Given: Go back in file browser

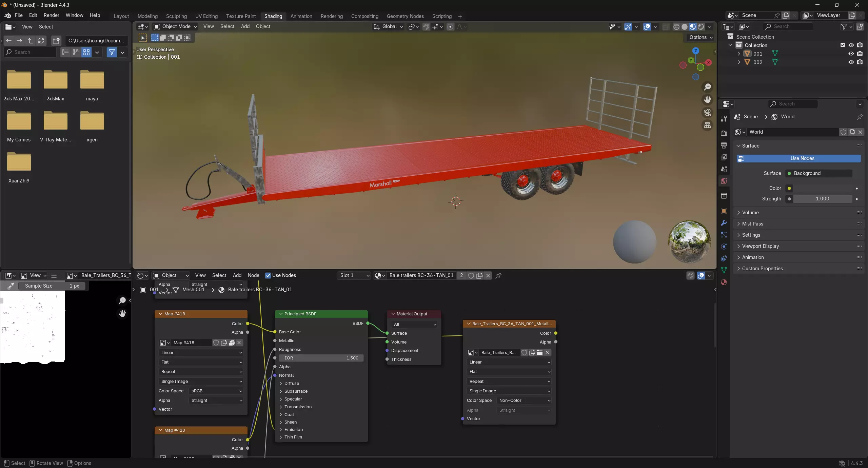Looking at the screenshot, I should click(x=9, y=41).
